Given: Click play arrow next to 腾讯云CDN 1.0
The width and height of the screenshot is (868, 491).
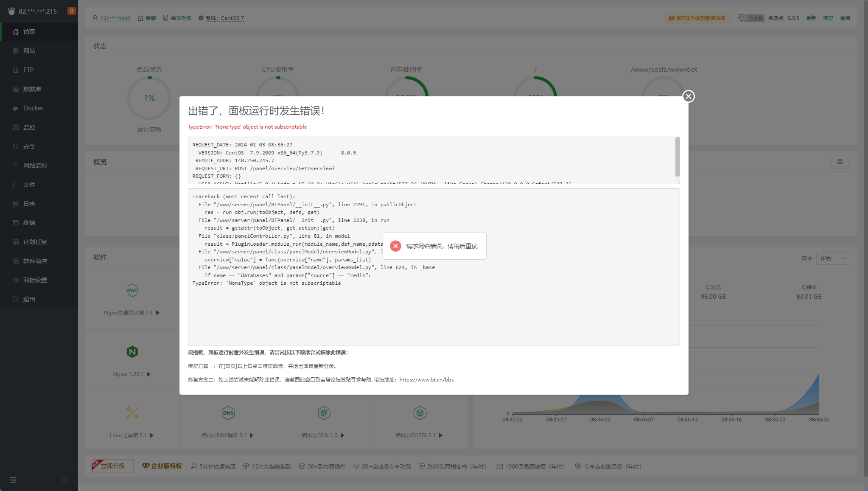Looking at the screenshot, I should tap(343, 435).
